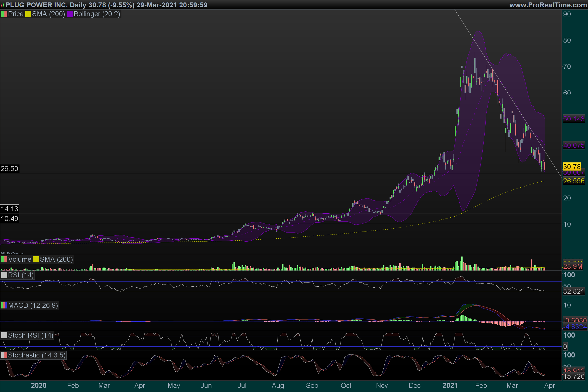The height and width of the screenshot is (392, 588).
Task: Click the Price legend candle icon
Action: pos(4,14)
